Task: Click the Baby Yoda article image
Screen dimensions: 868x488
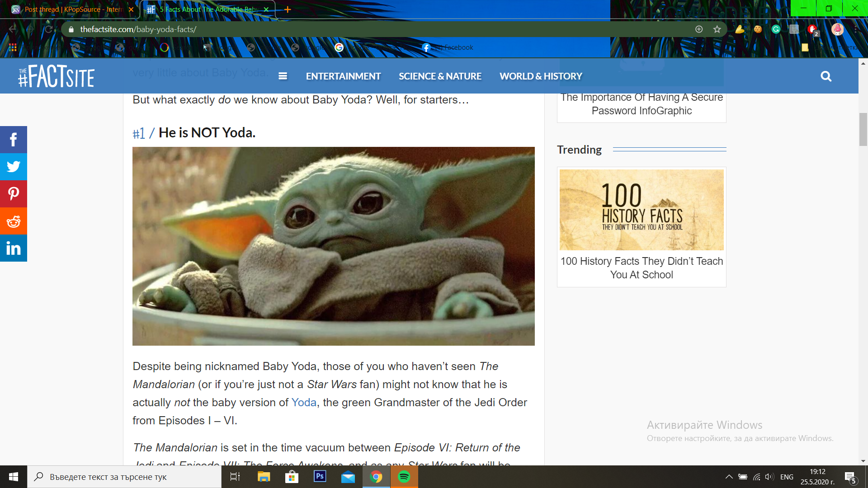Action: (x=334, y=246)
